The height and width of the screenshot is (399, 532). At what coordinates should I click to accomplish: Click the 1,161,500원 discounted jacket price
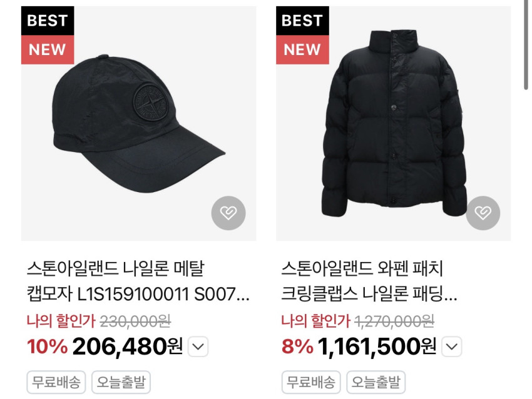(377, 346)
